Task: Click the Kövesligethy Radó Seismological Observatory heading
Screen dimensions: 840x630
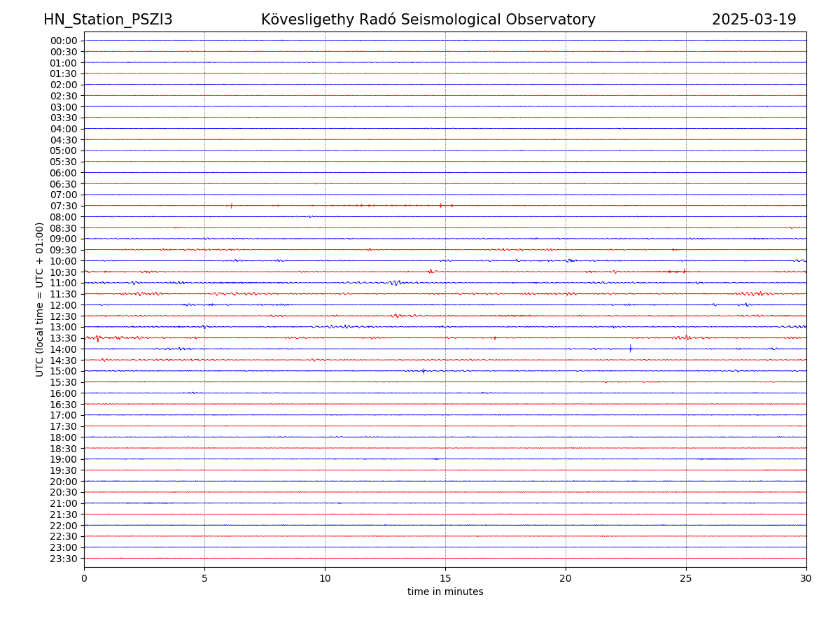Action: (428, 20)
